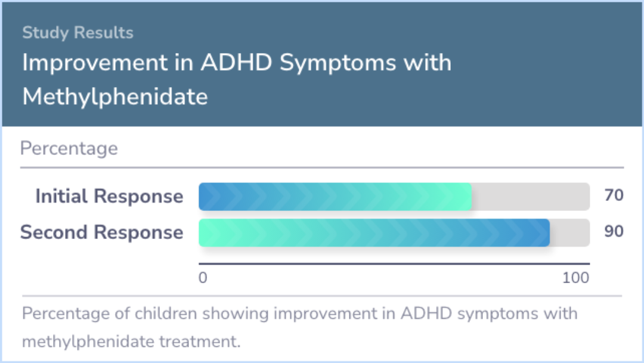Click the title line "Improvement in ADHD Symptoms with"
Screen dimensions: 644x363
tap(237, 63)
